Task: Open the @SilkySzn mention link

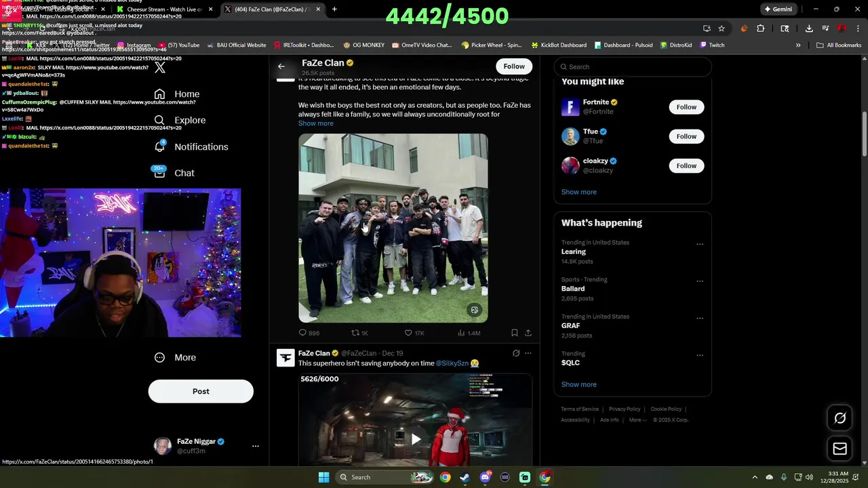Action: [452, 363]
